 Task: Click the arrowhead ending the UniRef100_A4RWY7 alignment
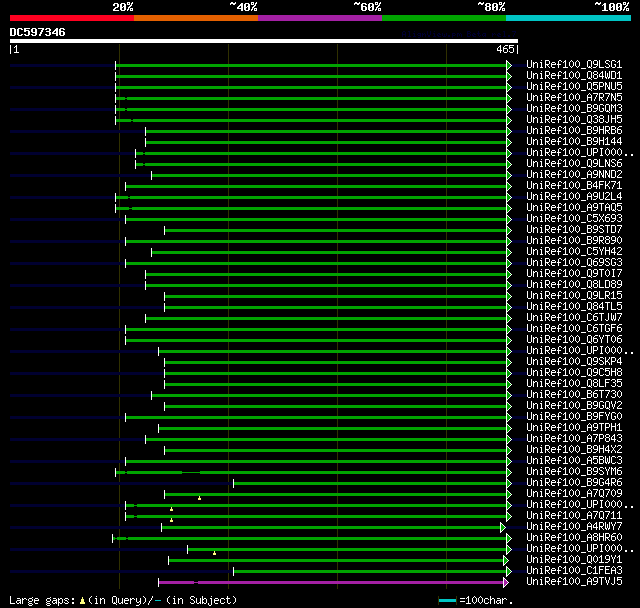click(x=503, y=528)
